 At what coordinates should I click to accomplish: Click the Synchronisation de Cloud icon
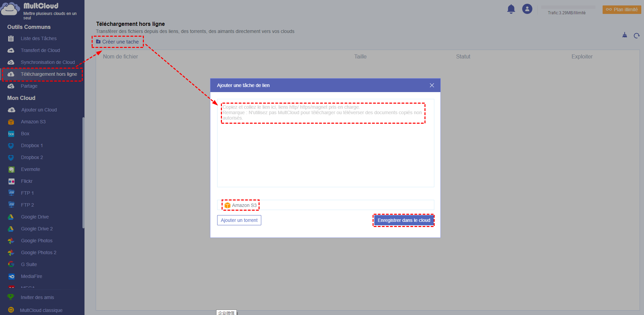click(11, 62)
